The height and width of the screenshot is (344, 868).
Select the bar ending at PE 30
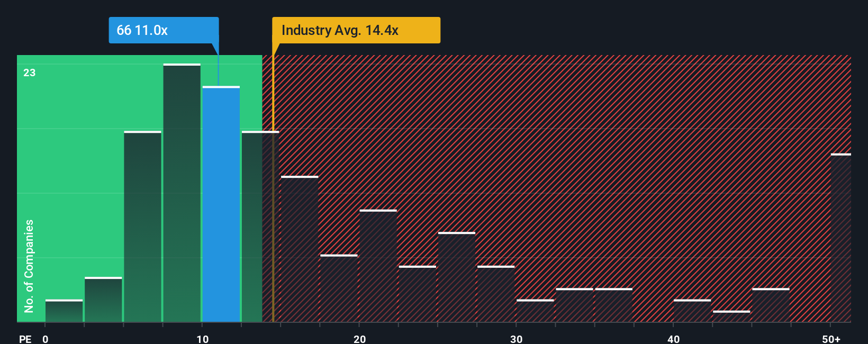496,294
